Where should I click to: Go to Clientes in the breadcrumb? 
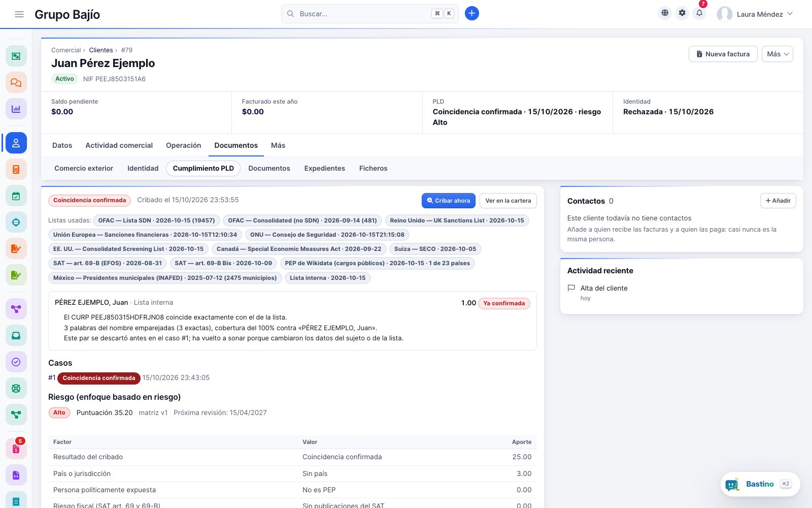click(x=101, y=50)
